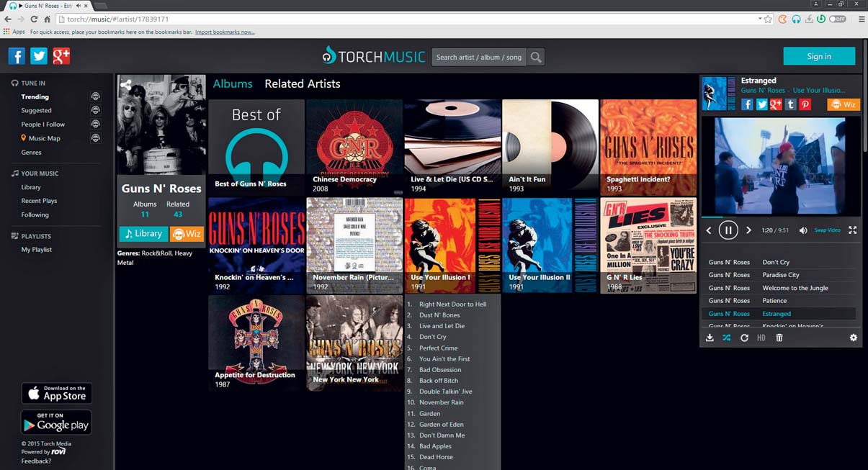
Task: Click the search magnifier button
Action: click(536, 57)
